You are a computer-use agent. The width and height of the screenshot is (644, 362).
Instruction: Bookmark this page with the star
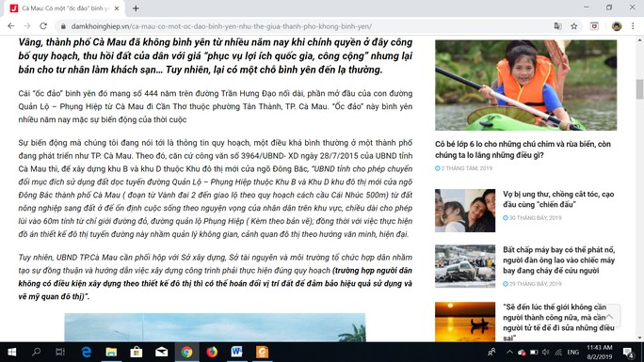[574, 26]
